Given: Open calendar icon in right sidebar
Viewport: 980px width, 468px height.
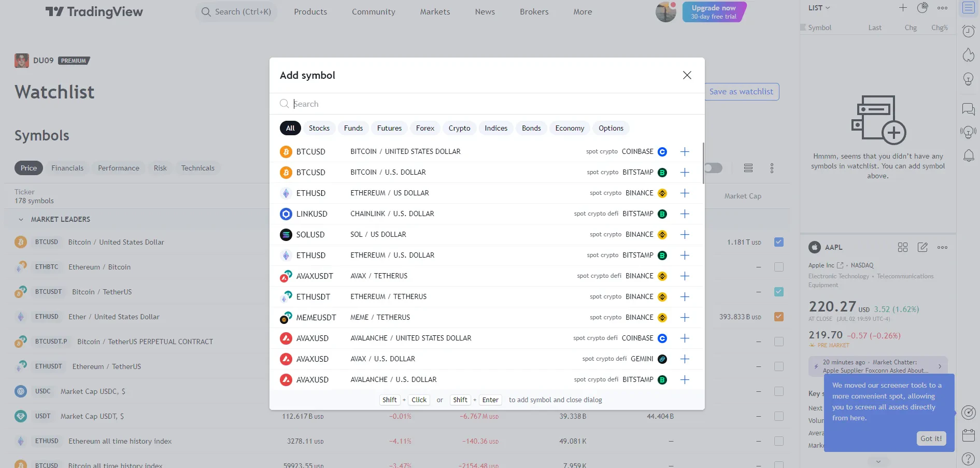Looking at the screenshot, I should pyautogui.click(x=968, y=435).
